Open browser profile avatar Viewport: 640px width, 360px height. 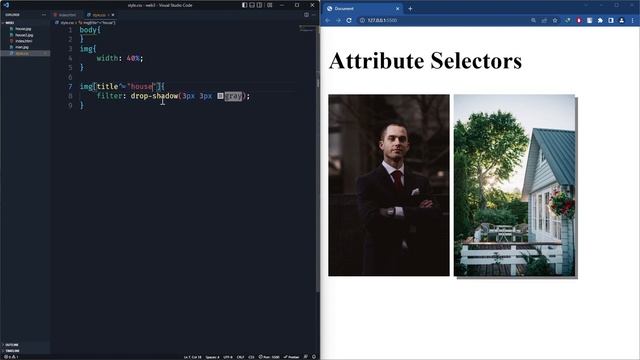click(x=622, y=20)
